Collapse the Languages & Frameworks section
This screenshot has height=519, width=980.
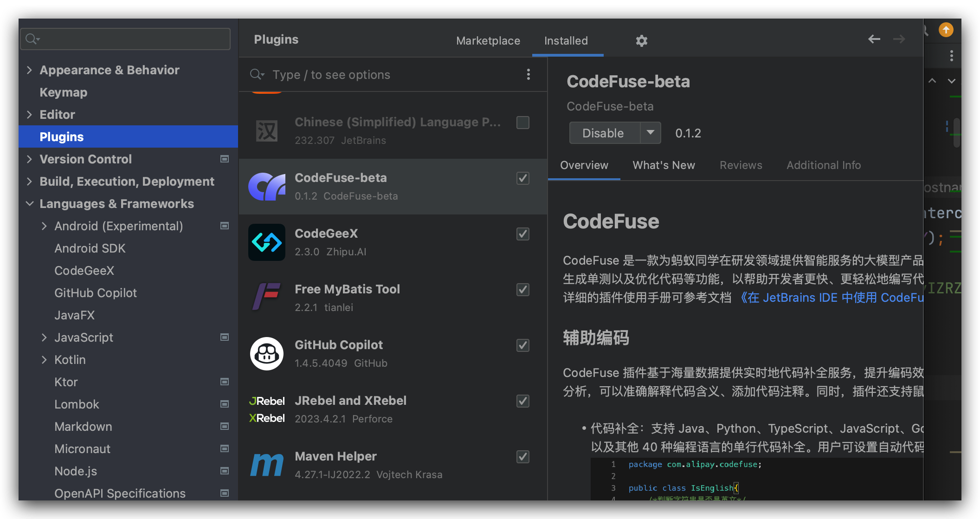click(x=30, y=203)
